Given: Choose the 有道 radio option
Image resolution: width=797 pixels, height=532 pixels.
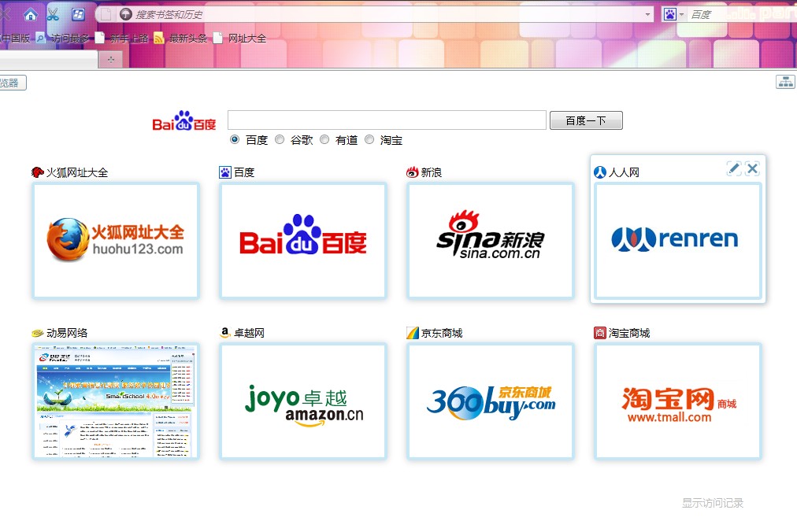Looking at the screenshot, I should [324, 139].
